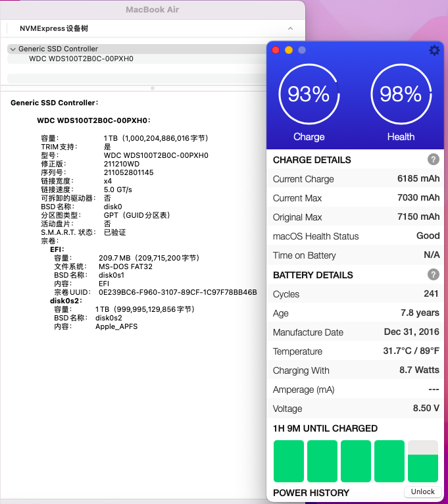The height and width of the screenshot is (504, 448).
Task: Click the 93% Charge circle
Action: [309, 94]
